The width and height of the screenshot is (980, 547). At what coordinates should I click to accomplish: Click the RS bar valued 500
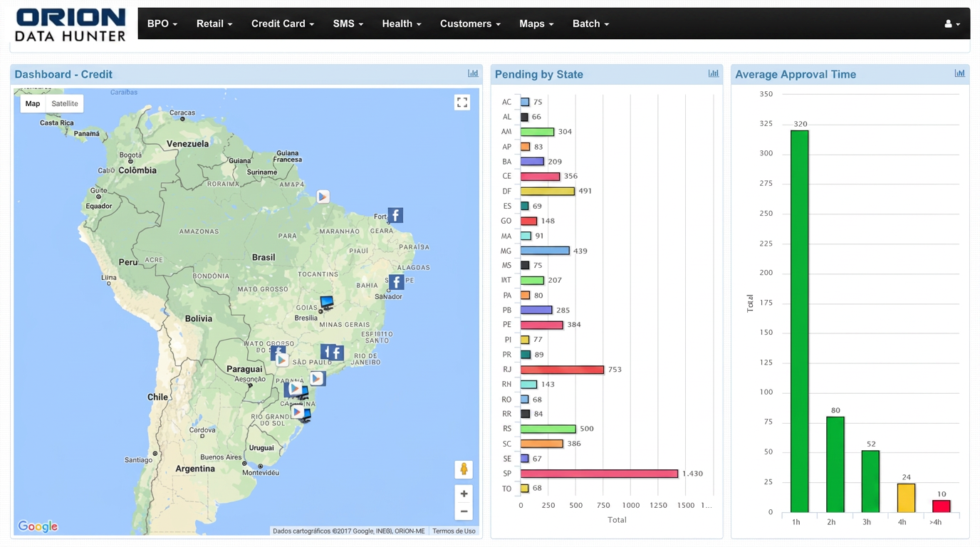548,429
